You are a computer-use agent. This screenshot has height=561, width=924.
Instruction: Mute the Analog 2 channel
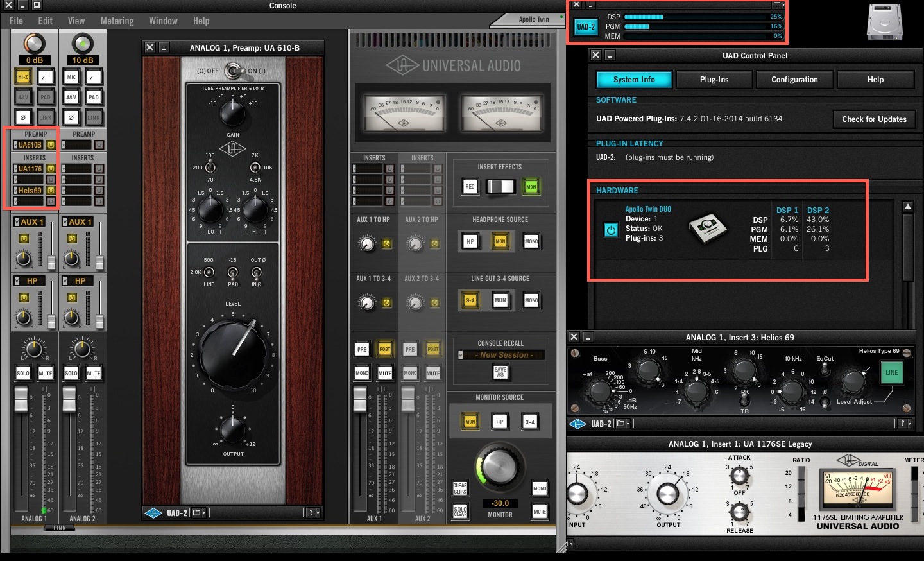(93, 373)
